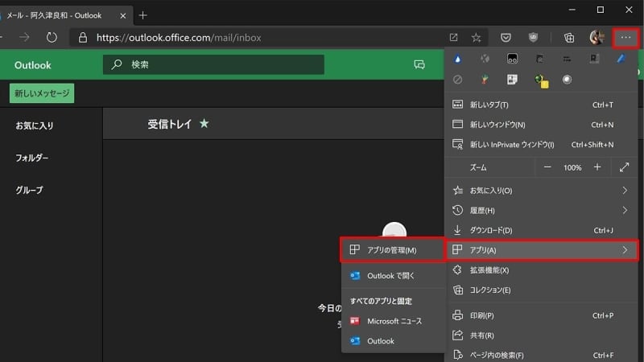Screen dimensions: 644x362
Task: Select 新しいウィンドウ(N) menu item
Action: point(541,125)
